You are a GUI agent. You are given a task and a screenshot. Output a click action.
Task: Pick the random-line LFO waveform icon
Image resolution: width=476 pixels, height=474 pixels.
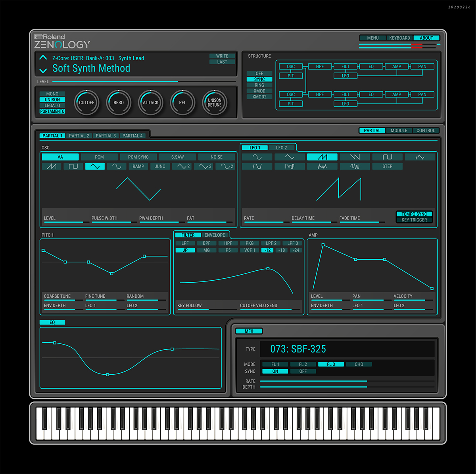click(420, 157)
